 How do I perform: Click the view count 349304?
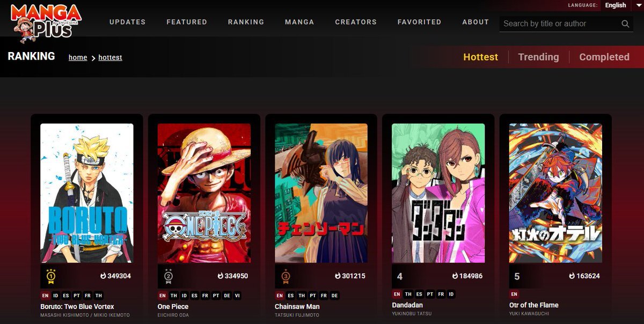[x=120, y=276]
